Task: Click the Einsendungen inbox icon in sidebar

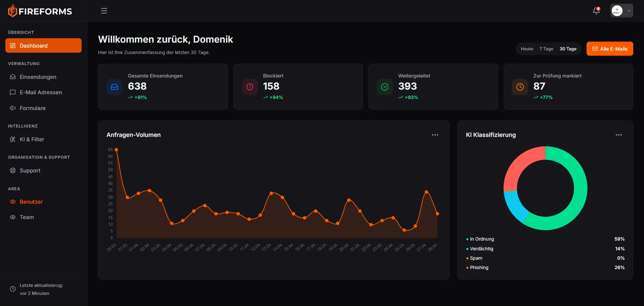Action: [13, 77]
